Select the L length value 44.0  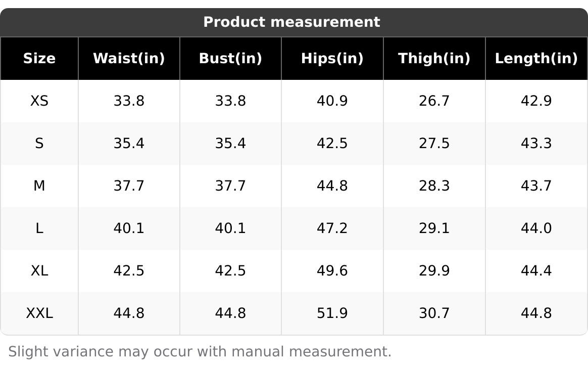(x=536, y=228)
